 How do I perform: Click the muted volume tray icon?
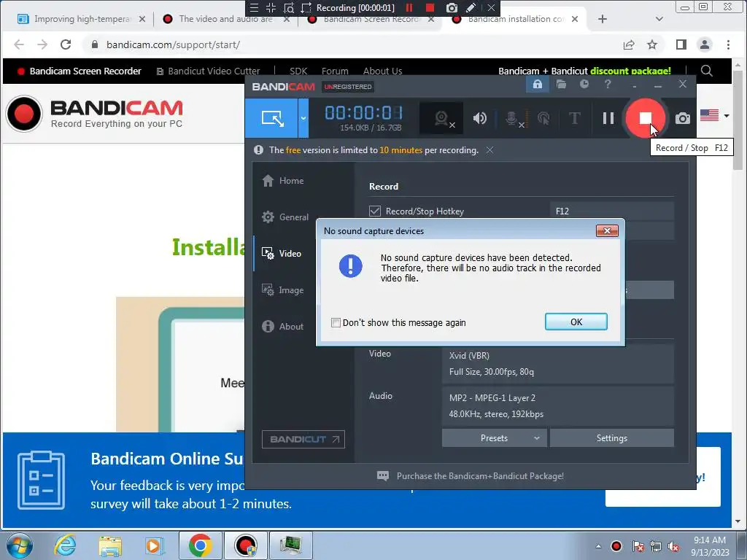point(673,547)
